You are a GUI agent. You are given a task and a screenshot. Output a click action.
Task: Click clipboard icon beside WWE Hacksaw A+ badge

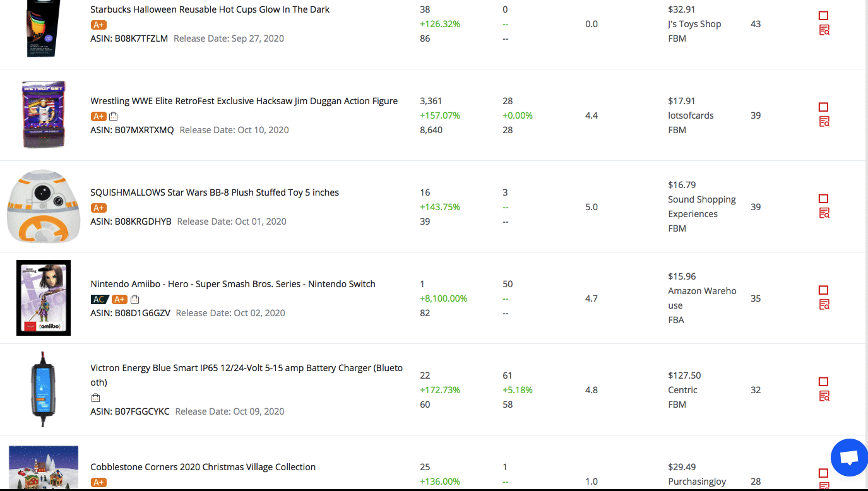114,116
